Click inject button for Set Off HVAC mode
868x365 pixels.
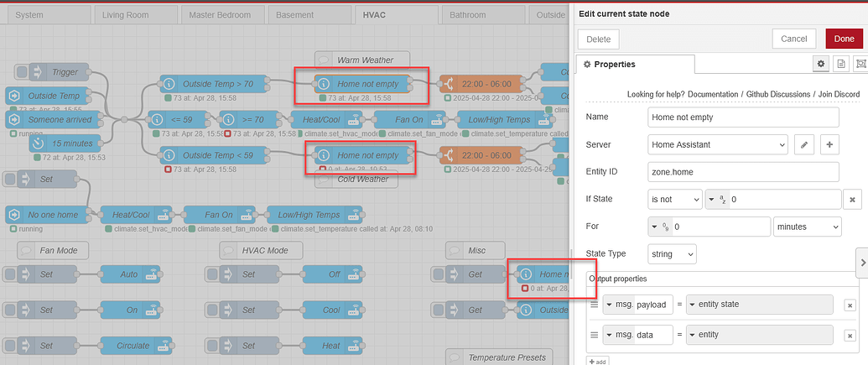(x=212, y=274)
